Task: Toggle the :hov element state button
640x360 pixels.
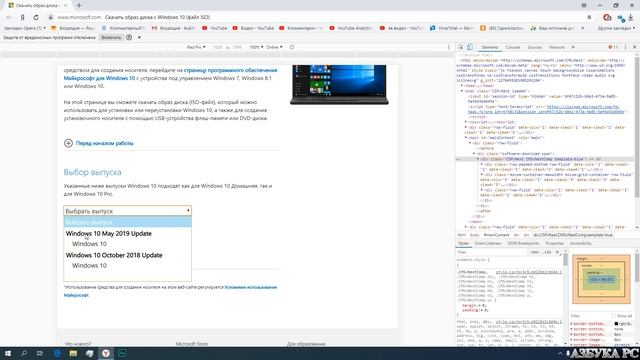Action: tap(534, 252)
